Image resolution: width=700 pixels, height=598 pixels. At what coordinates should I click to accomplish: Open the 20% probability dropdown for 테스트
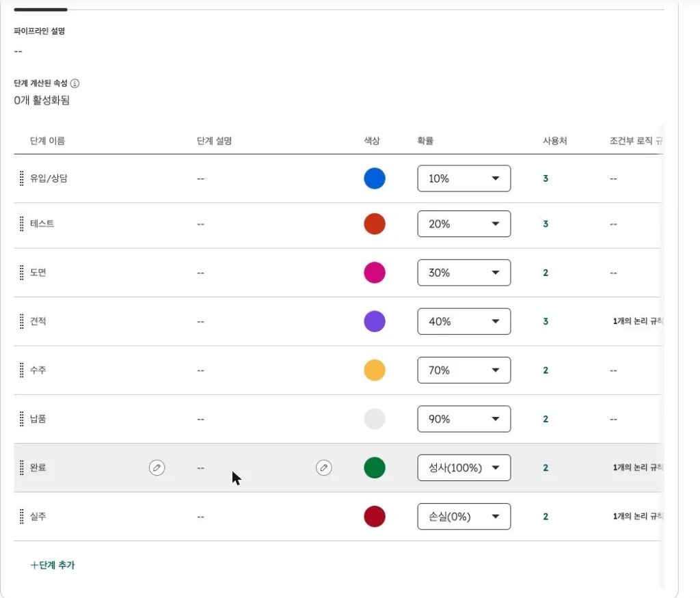tap(464, 224)
